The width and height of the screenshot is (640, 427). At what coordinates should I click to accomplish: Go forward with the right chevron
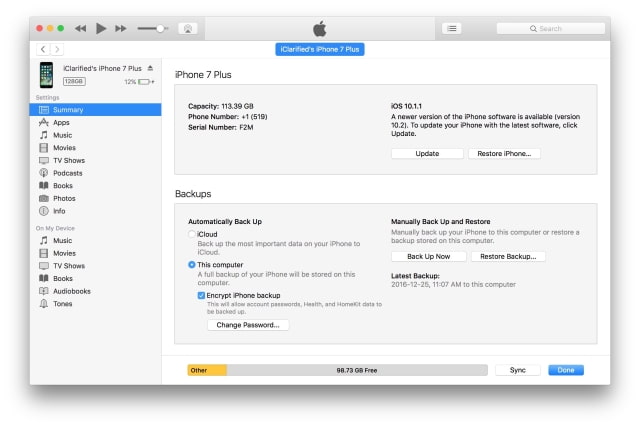click(x=57, y=49)
